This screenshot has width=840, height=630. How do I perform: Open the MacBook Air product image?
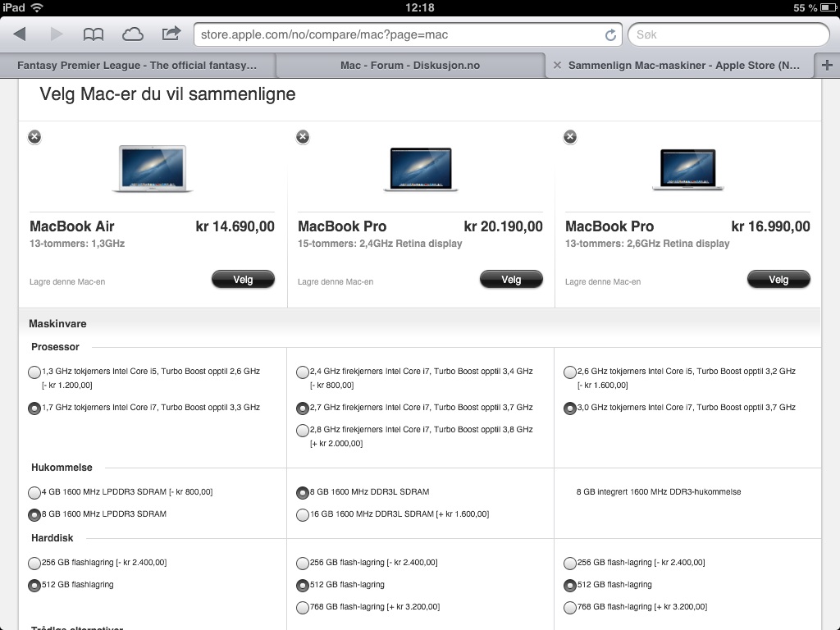pos(153,168)
